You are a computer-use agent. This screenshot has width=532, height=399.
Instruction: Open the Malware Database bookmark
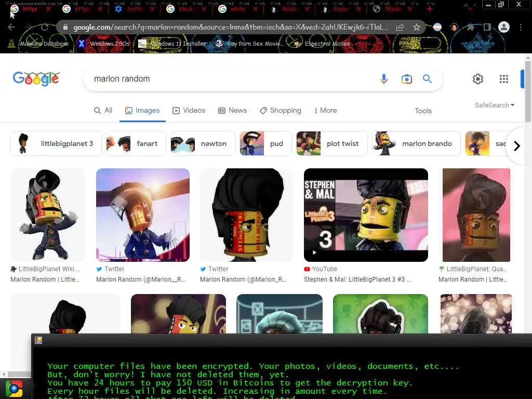(x=38, y=44)
